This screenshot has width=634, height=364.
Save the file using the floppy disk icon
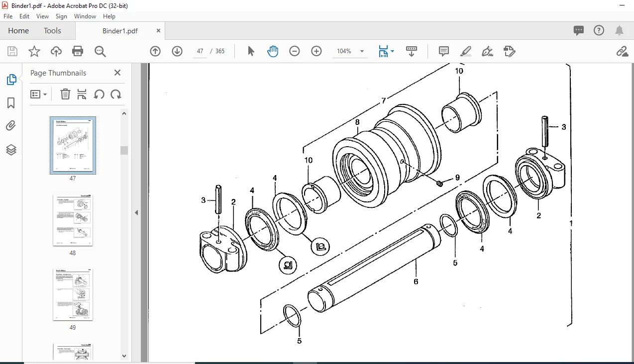[x=12, y=51]
